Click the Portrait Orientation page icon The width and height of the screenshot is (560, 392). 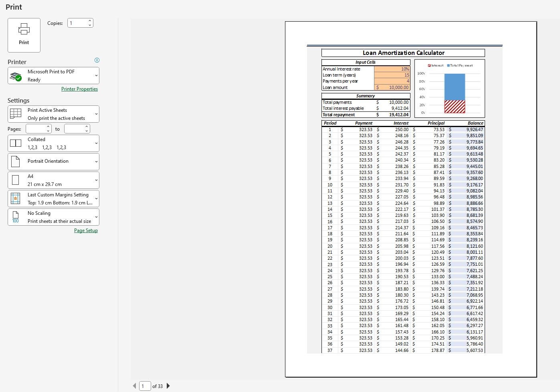(x=15, y=161)
